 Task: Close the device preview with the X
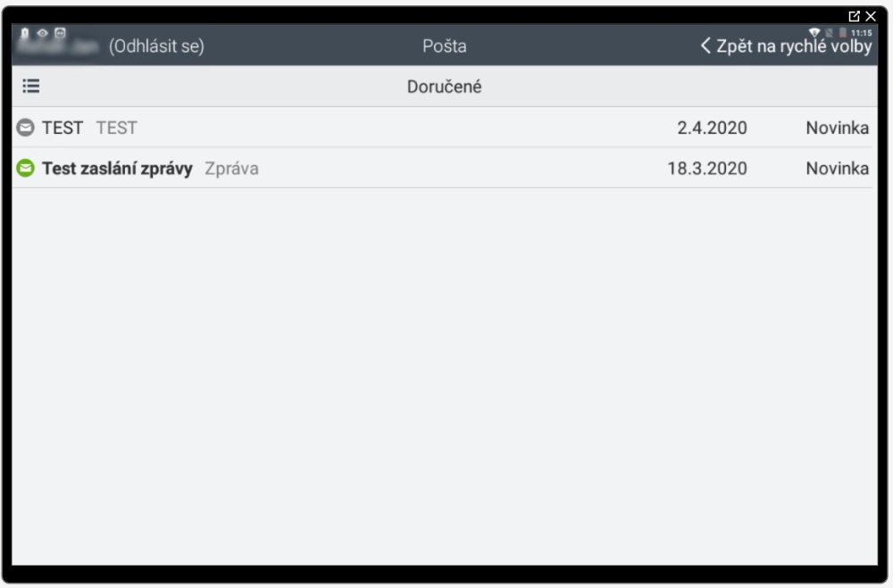pyautogui.click(x=871, y=16)
